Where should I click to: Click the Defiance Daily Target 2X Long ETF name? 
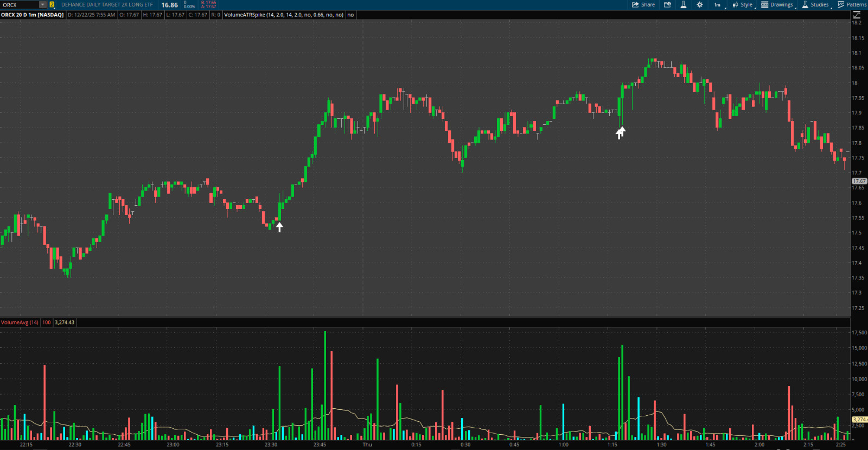tap(107, 4)
